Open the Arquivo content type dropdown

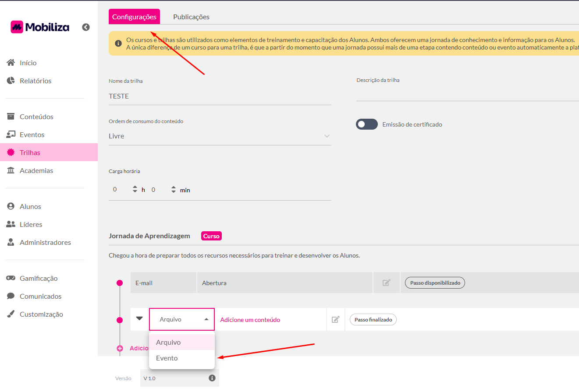click(182, 320)
